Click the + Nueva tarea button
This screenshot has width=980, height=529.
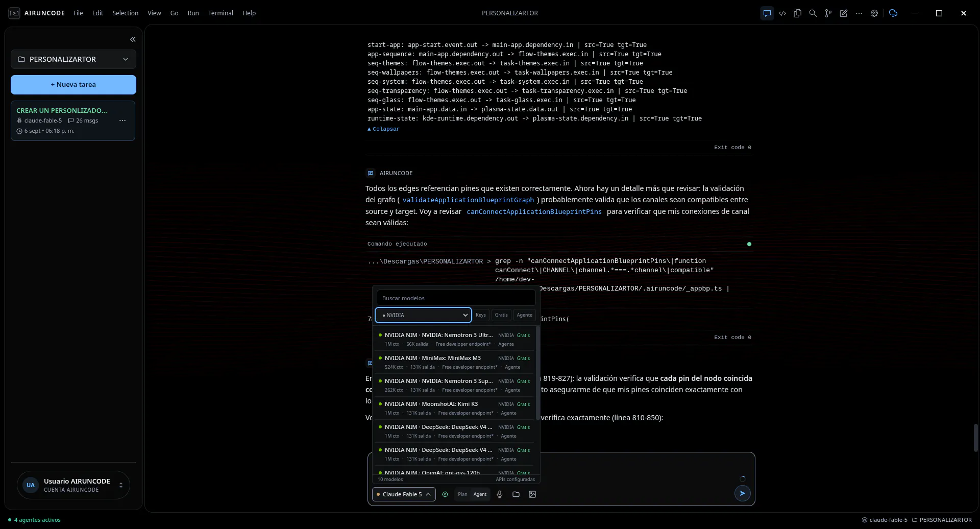(73, 85)
